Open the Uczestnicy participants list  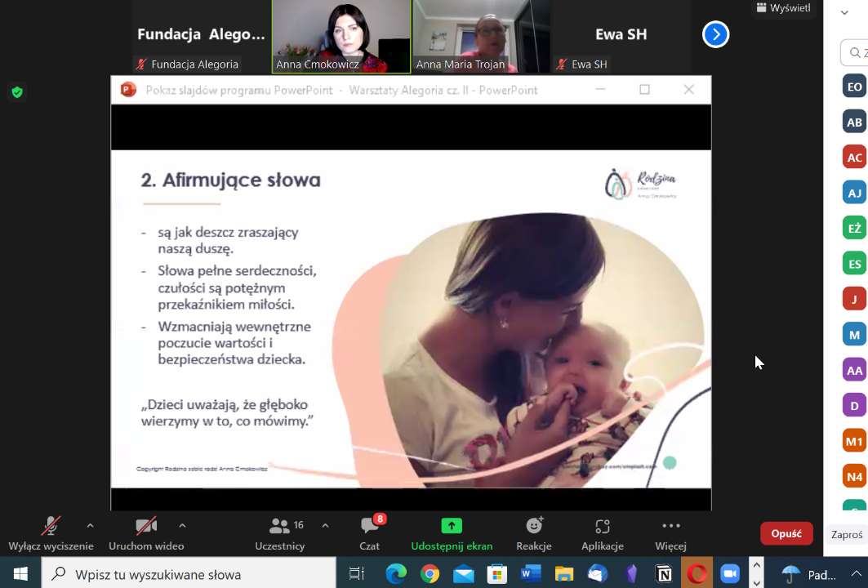point(280,532)
